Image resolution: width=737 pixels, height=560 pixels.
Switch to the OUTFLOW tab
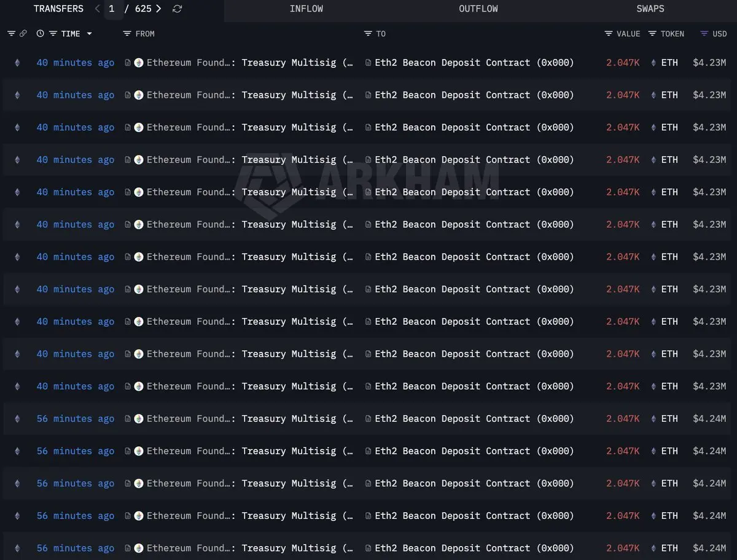(x=478, y=9)
